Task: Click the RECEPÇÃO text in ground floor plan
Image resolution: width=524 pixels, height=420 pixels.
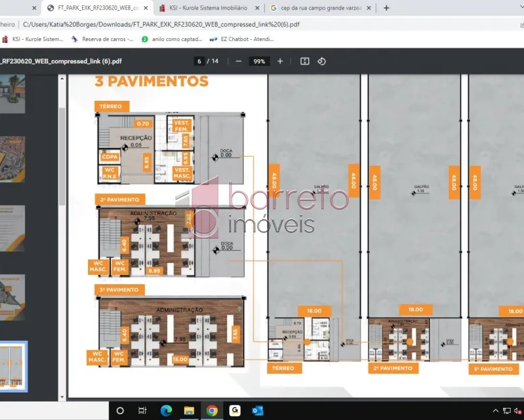Action: (136, 138)
